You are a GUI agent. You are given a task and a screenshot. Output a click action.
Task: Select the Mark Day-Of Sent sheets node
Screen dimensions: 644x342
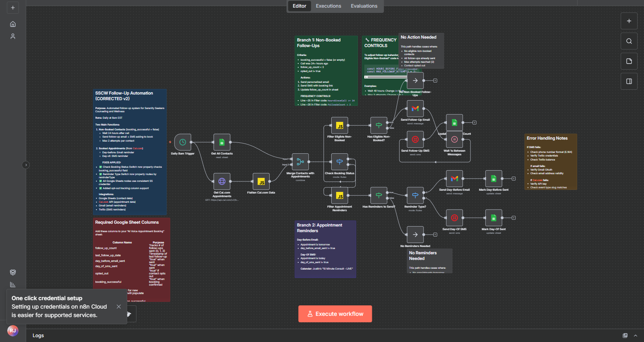click(x=493, y=218)
